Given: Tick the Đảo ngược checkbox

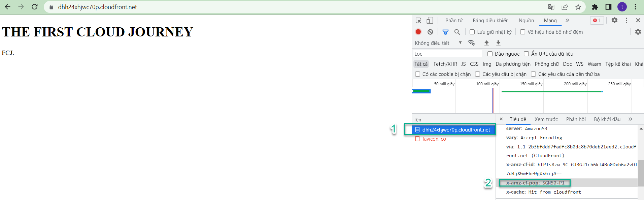Looking at the screenshot, I should point(490,54).
